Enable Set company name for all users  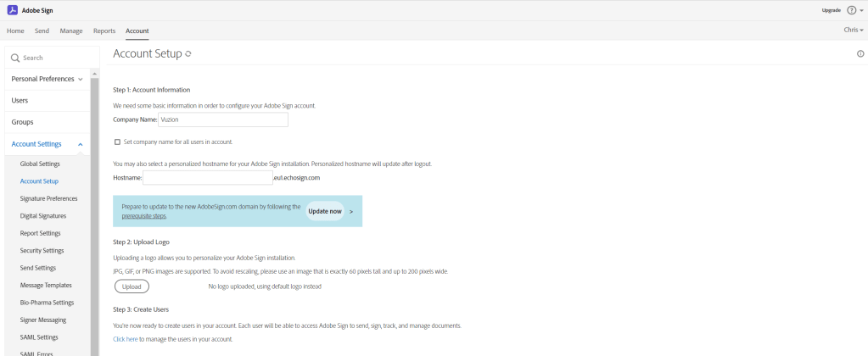coord(117,142)
